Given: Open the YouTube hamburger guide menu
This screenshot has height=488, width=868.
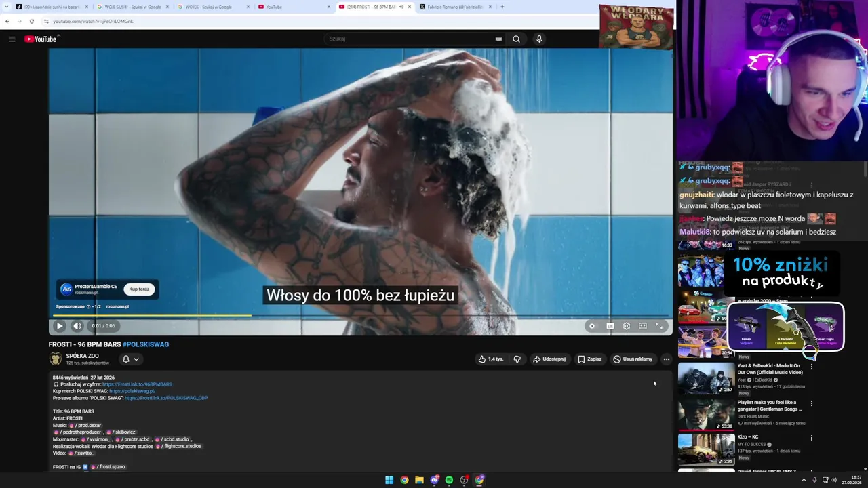Looking at the screenshot, I should coord(12,39).
